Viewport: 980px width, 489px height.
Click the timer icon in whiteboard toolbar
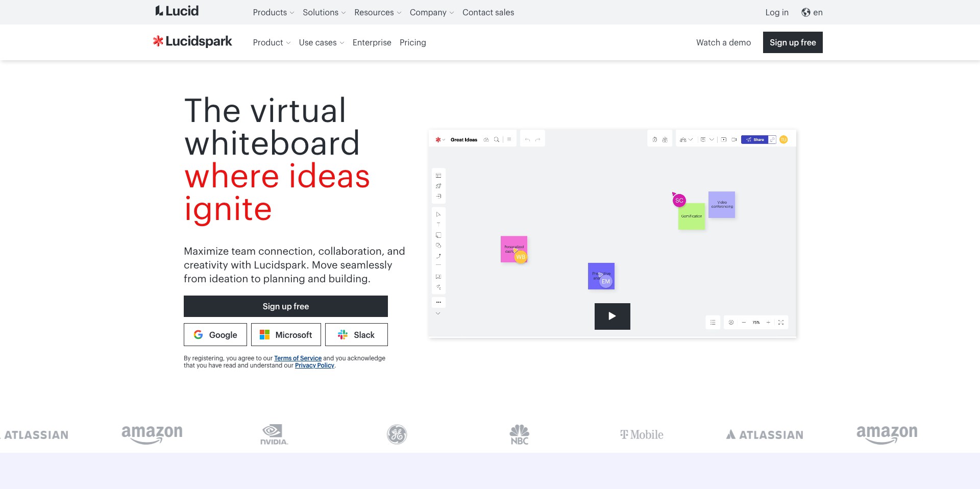tap(655, 139)
